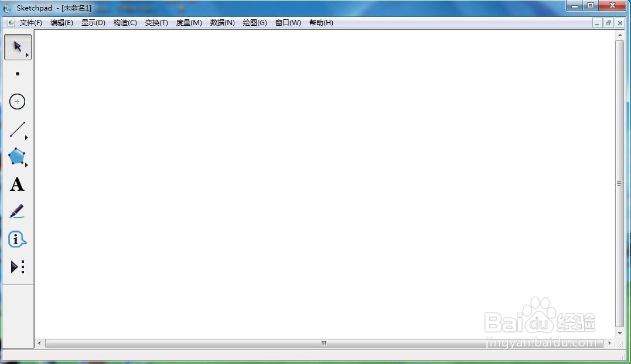Screen dimensions: 631x364
Task: Expand the Arrow tool flyout triangle
Action: point(27,55)
